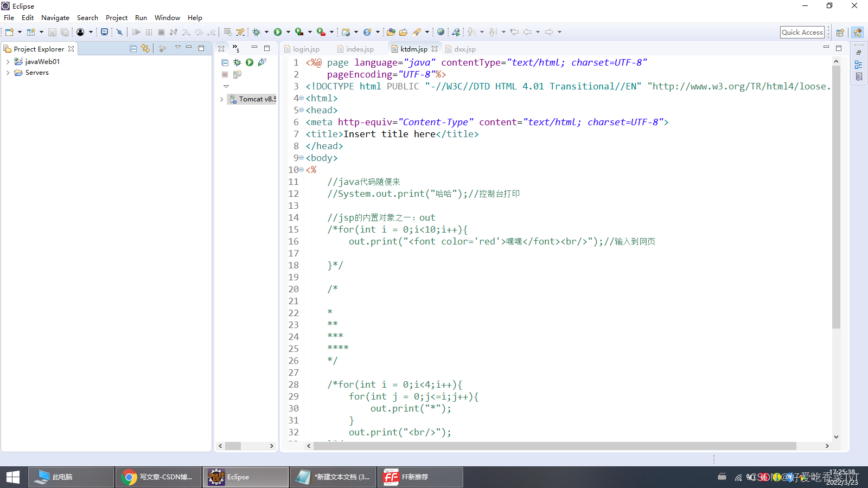
Task: Toggle the Skip All Breakpoints icon
Action: pyautogui.click(x=119, y=32)
